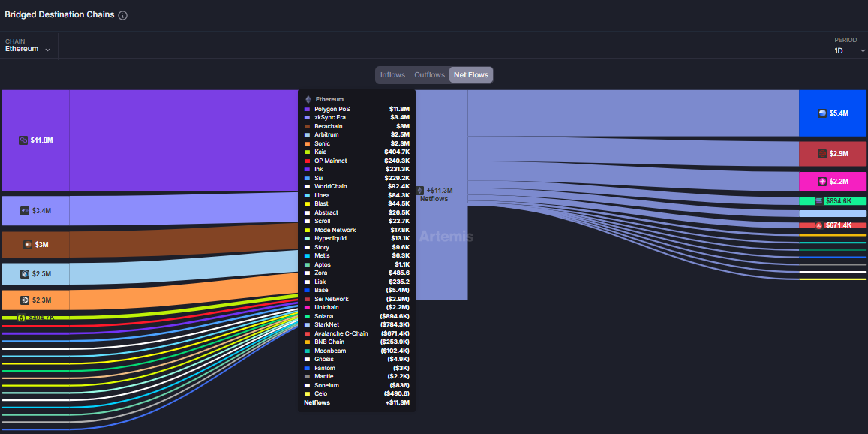Viewport: 868px width, 434px height.
Task: Click 'Sui' in tooltip list
Action: point(319,178)
